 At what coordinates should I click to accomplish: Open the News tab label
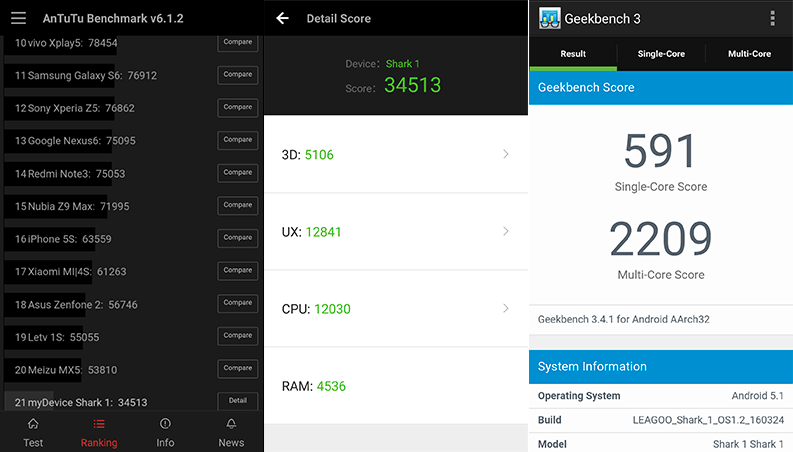click(x=231, y=442)
